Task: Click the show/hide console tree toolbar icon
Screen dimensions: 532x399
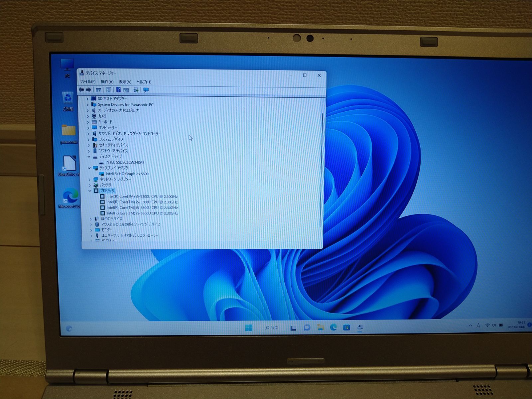Action: pyautogui.click(x=99, y=90)
